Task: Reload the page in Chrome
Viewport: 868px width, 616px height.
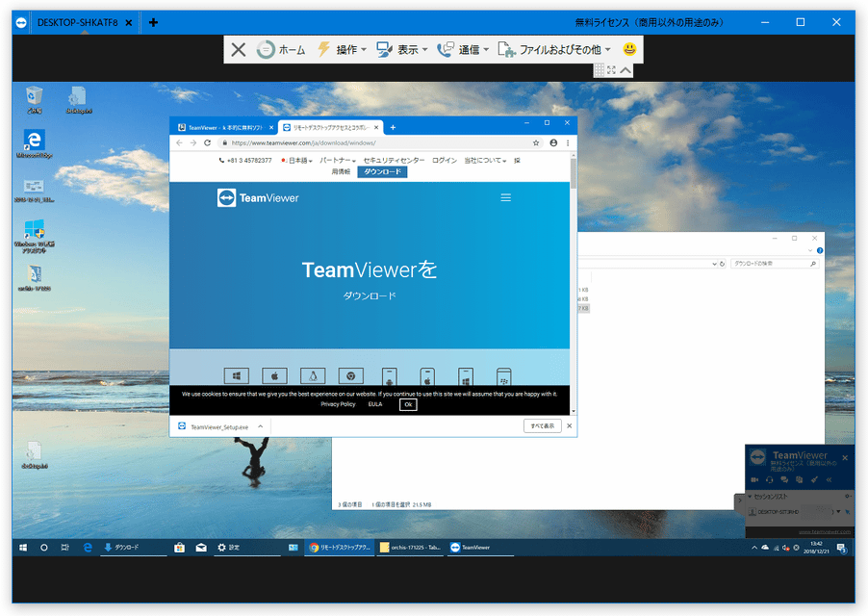Action: point(208,142)
